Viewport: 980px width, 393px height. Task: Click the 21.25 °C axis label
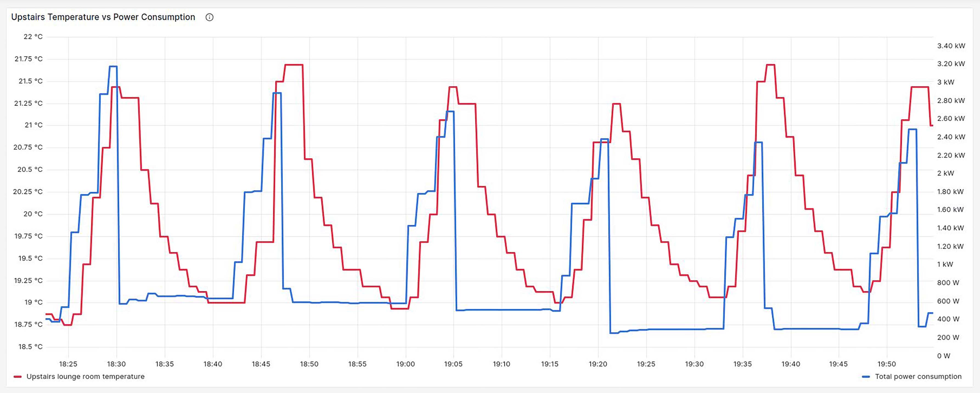click(29, 103)
